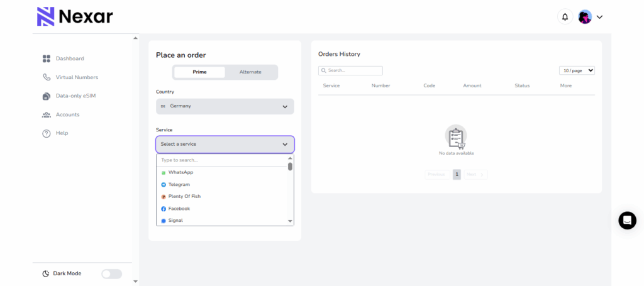Toggle the Dark Mode switch
This screenshot has width=644, height=286.
point(111,273)
